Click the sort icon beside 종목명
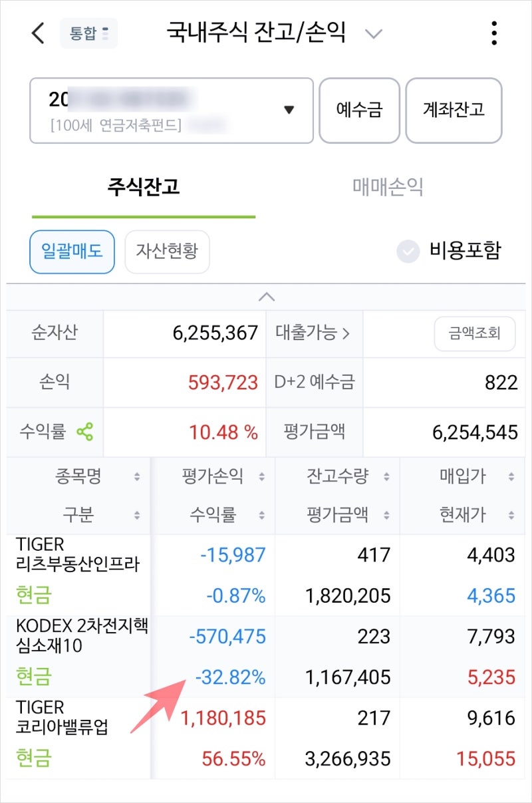The image size is (532, 803). click(137, 476)
